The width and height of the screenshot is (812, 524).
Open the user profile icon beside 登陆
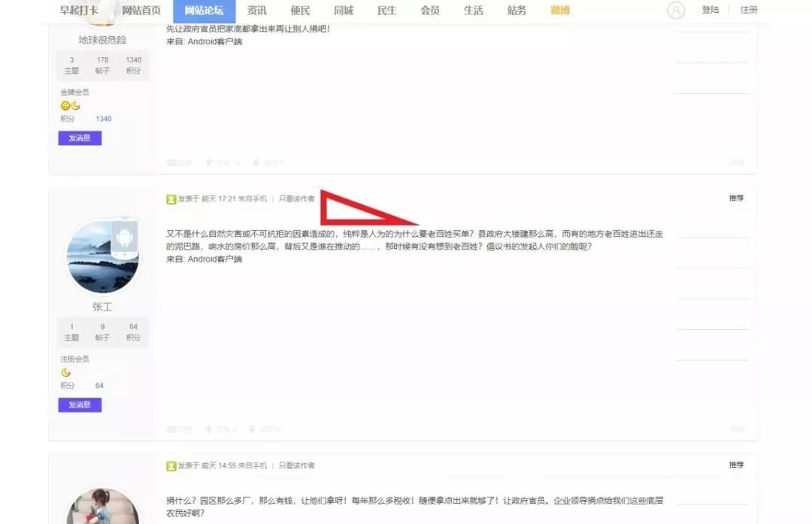(676, 10)
